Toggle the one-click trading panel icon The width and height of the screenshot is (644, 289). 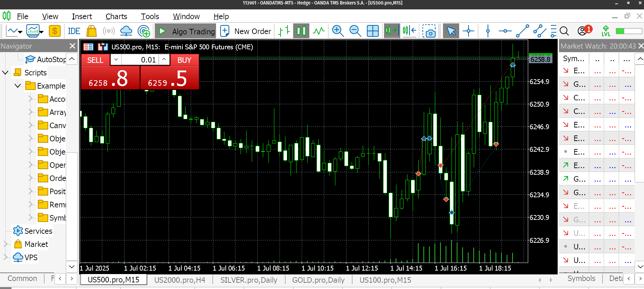click(x=88, y=47)
